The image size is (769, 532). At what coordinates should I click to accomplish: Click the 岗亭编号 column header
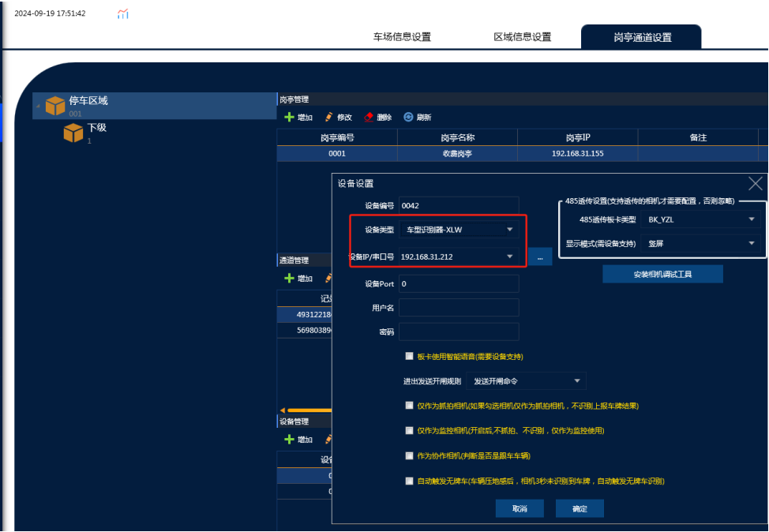click(337, 138)
